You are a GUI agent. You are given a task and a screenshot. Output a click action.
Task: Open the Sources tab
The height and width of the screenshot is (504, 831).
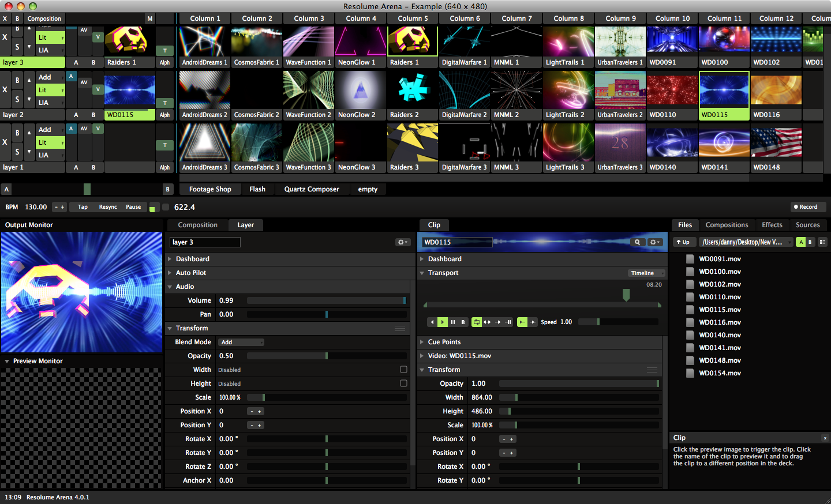point(808,225)
